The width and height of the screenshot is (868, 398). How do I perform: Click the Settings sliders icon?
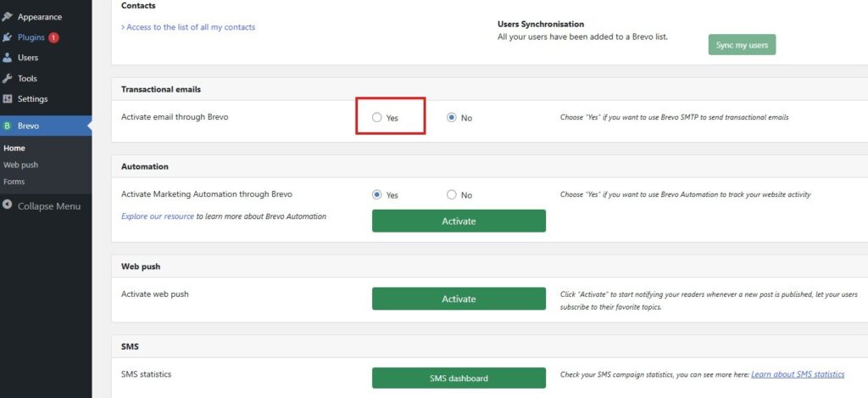8,98
